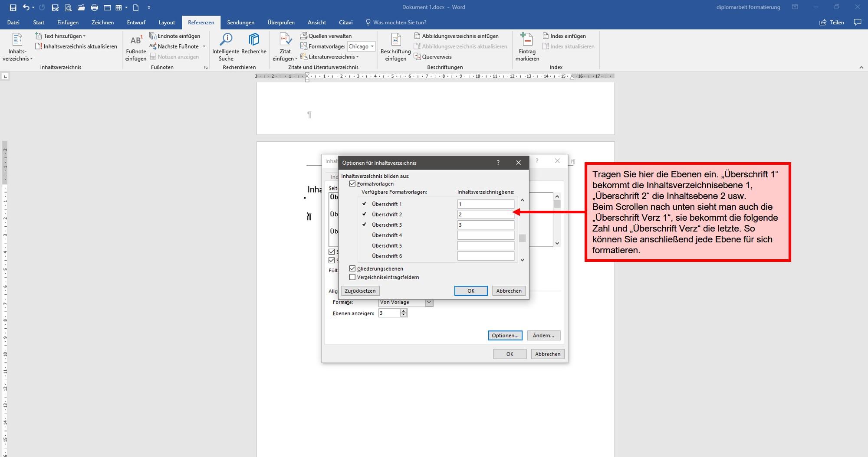Click Inhaltsverzeichnis aktualisieren
This screenshot has height=457, width=868.
pos(76,46)
